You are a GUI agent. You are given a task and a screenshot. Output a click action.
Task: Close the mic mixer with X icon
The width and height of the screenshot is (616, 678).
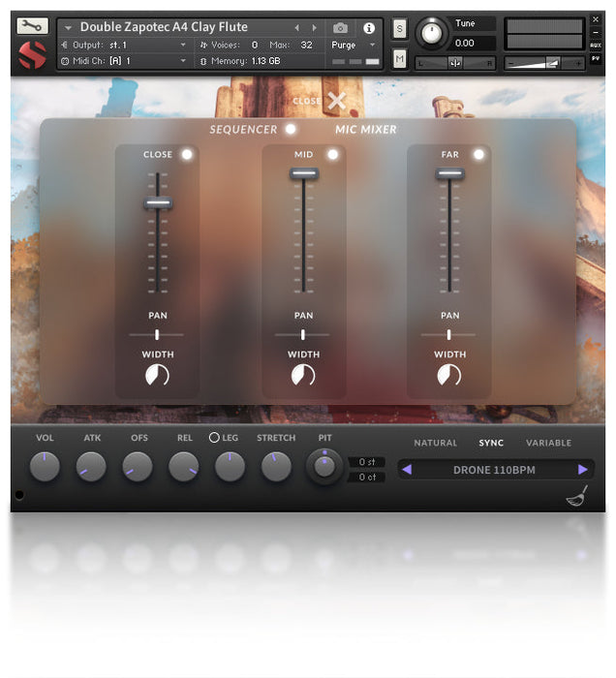[336, 101]
